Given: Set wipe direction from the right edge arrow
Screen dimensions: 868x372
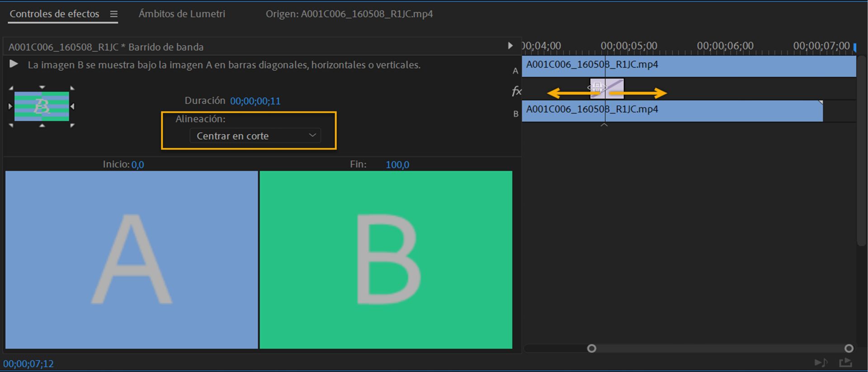Looking at the screenshot, I should click(72, 106).
